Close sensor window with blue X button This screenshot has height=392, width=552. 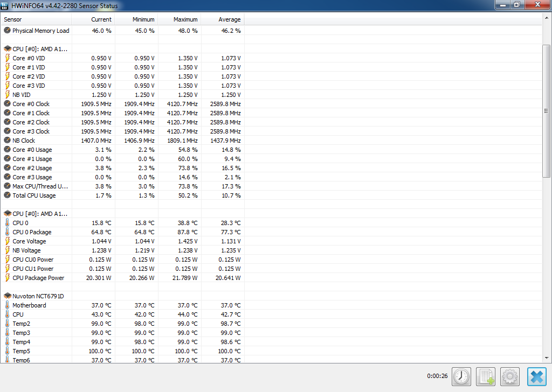536,376
